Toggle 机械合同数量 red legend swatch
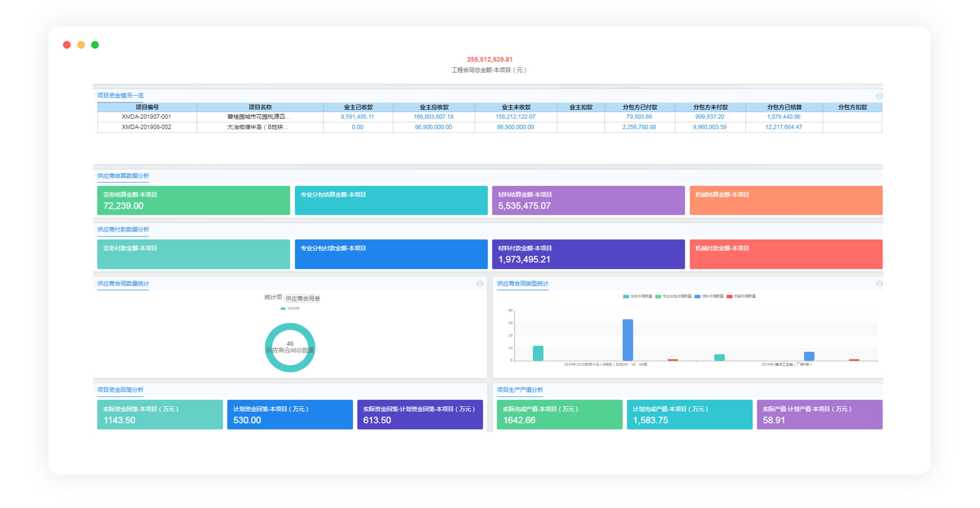 [x=729, y=297]
